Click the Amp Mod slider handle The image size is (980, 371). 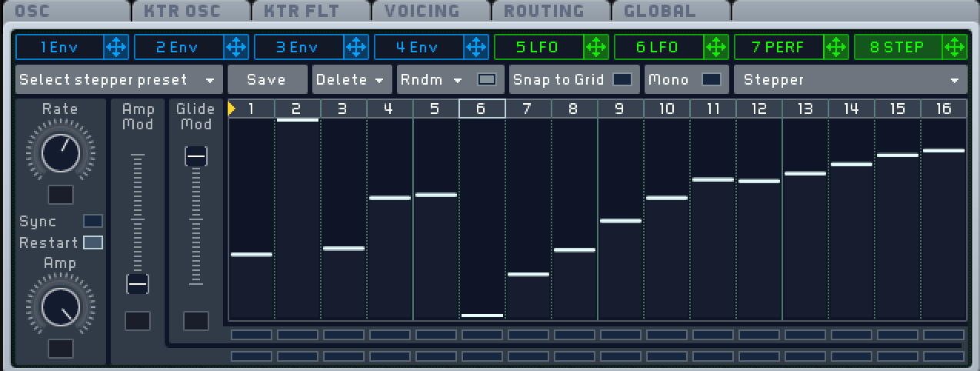[x=138, y=284]
